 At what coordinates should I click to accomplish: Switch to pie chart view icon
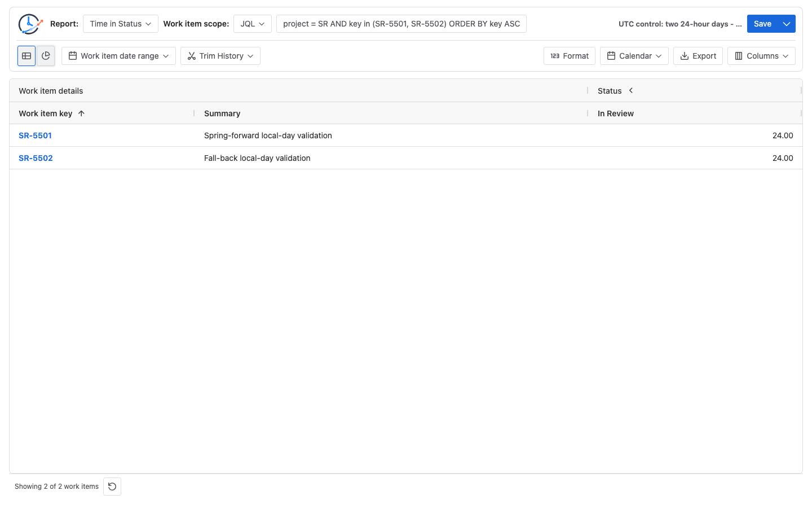(46, 56)
